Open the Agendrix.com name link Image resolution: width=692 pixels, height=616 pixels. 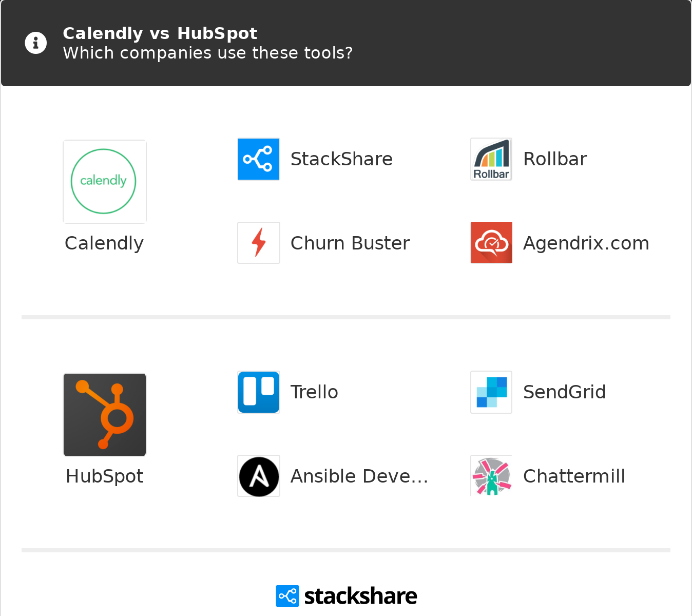586,243
